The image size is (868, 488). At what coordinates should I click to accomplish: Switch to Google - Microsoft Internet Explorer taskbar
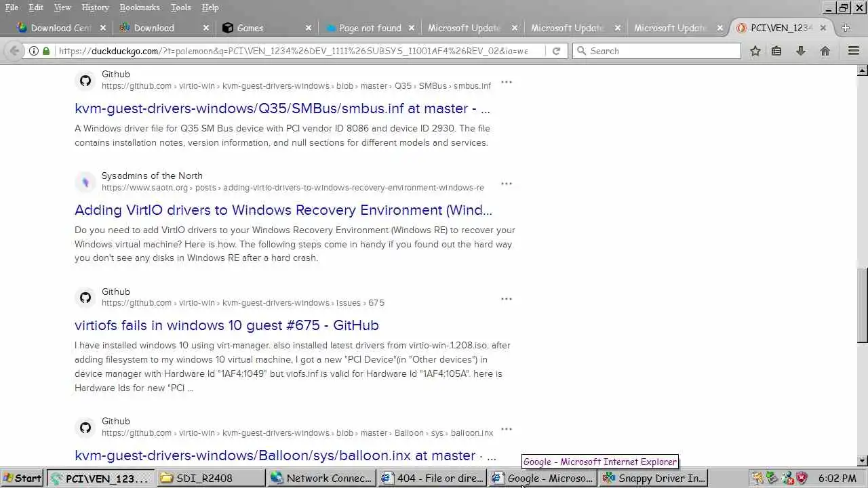pyautogui.click(x=542, y=478)
